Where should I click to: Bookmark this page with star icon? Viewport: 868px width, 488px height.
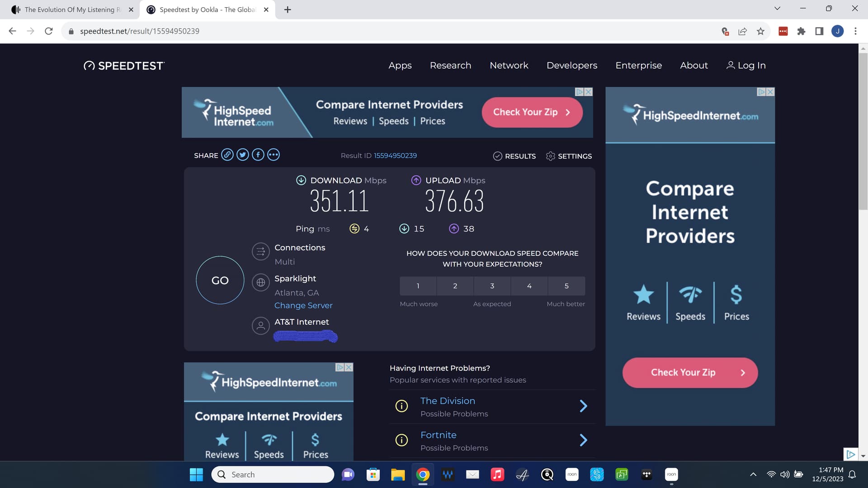[760, 31]
